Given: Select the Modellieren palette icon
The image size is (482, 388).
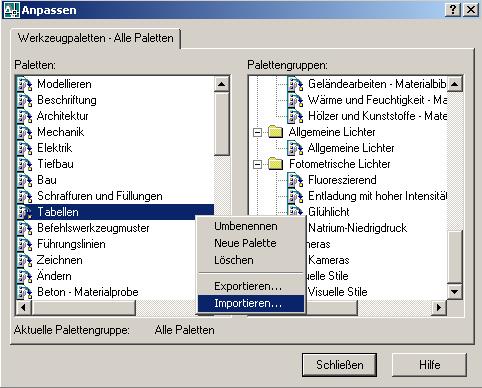Looking at the screenshot, I should coord(25,84).
